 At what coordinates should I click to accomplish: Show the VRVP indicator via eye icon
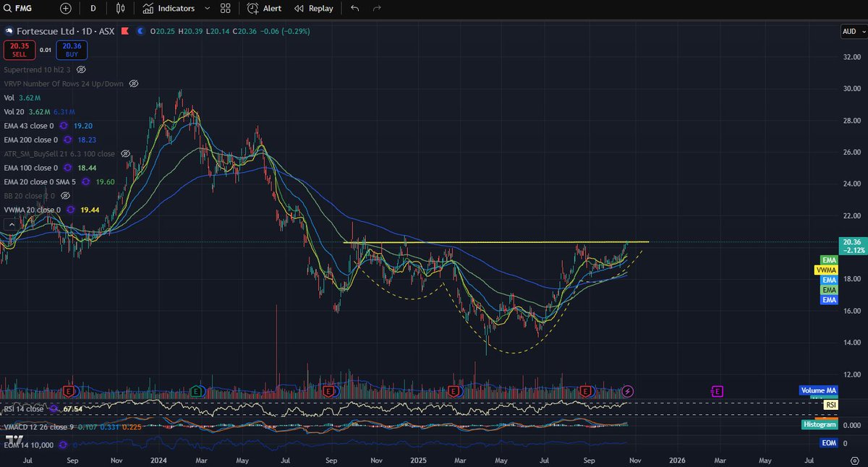pos(133,84)
